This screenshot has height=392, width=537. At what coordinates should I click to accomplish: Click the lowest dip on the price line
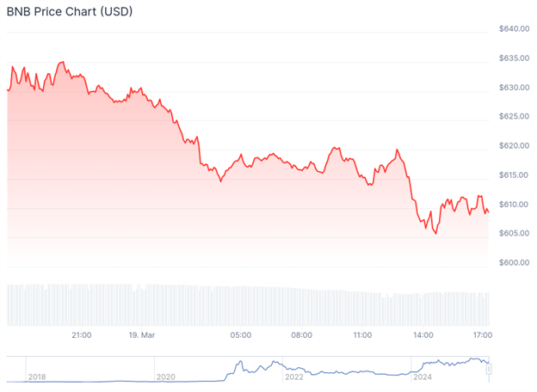point(435,233)
